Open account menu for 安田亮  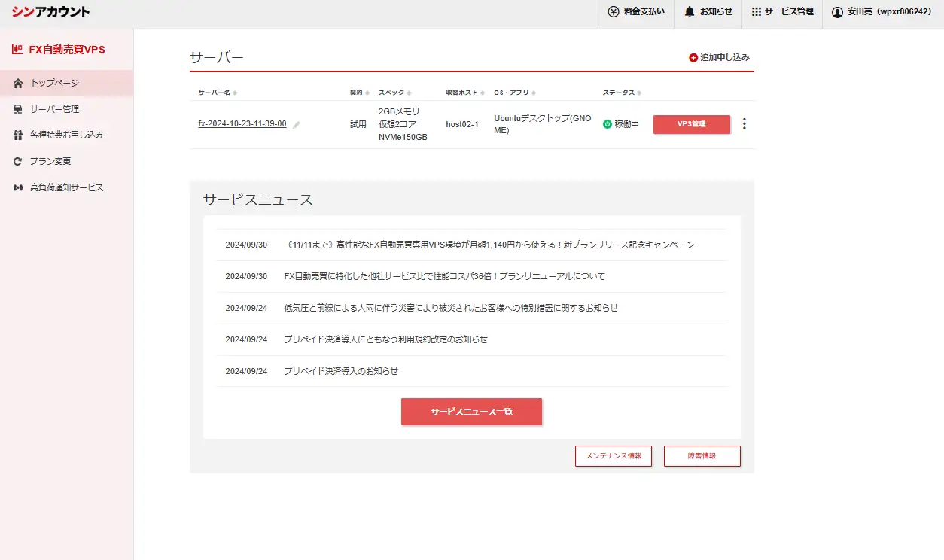(882, 12)
